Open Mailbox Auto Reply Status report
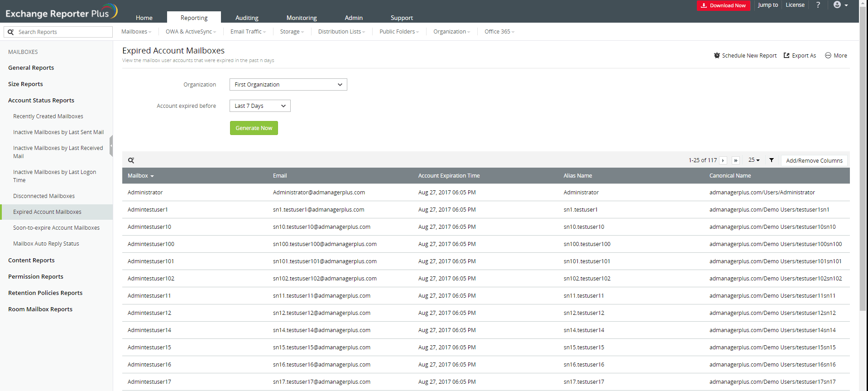 [x=46, y=244]
